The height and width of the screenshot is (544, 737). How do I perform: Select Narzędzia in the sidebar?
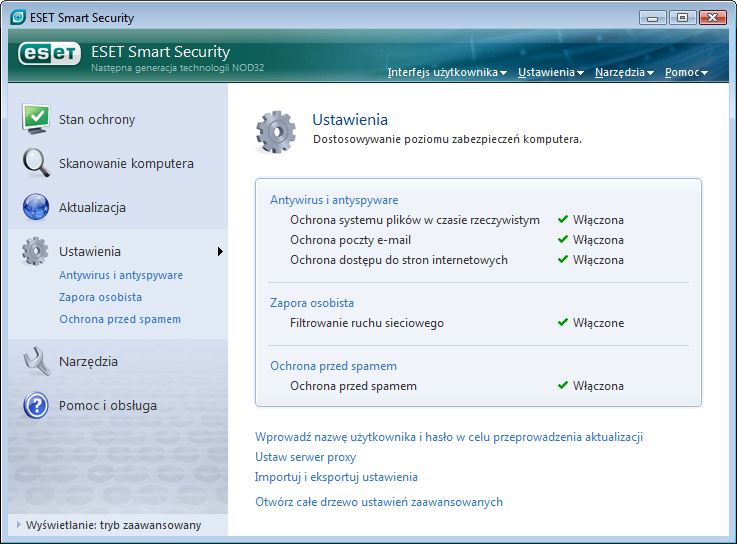coord(88,362)
